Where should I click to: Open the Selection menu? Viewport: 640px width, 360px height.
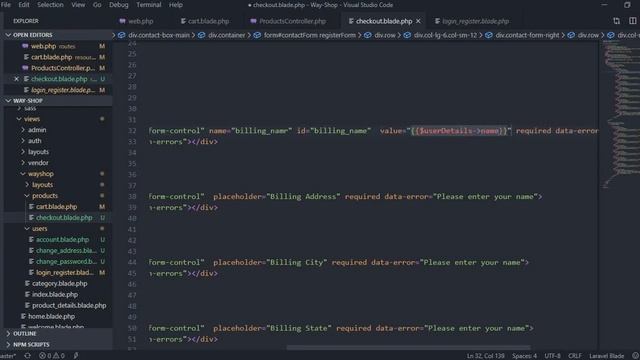[x=50, y=5]
